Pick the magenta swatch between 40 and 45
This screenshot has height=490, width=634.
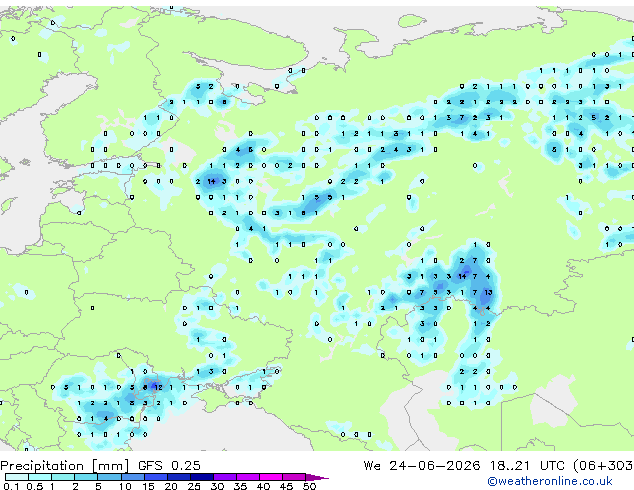(x=271, y=477)
